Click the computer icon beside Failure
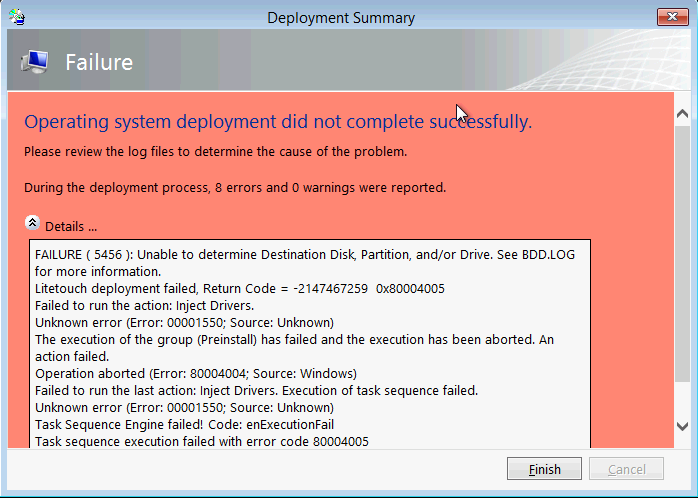The height and width of the screenshot is (498, 698). pos(34,62)
